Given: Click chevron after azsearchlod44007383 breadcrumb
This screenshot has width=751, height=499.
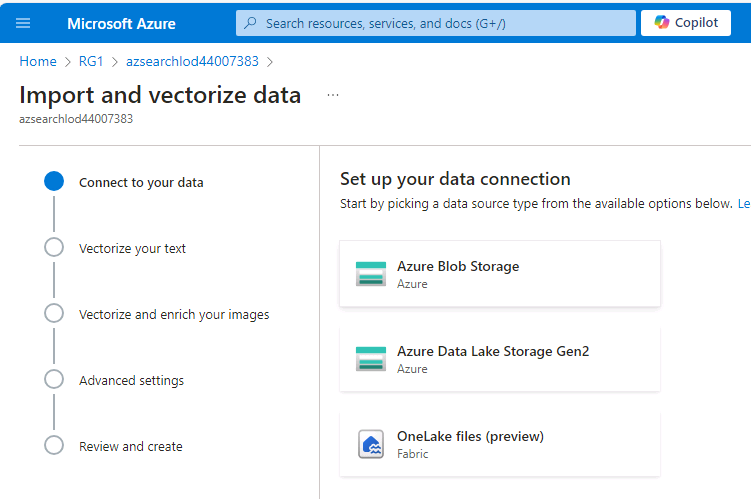Looking at the screenshot, I should pos(270,62).
